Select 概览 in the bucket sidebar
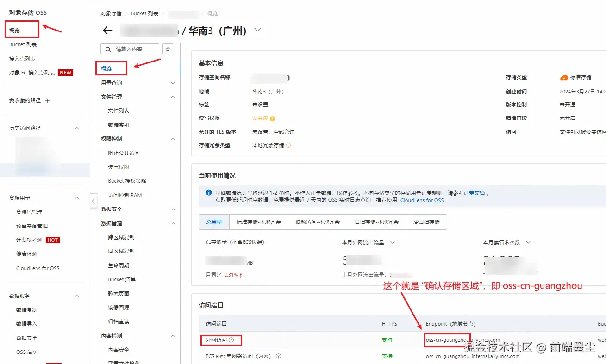This screenshot has width=606, height=364. (x=106, y=68)
